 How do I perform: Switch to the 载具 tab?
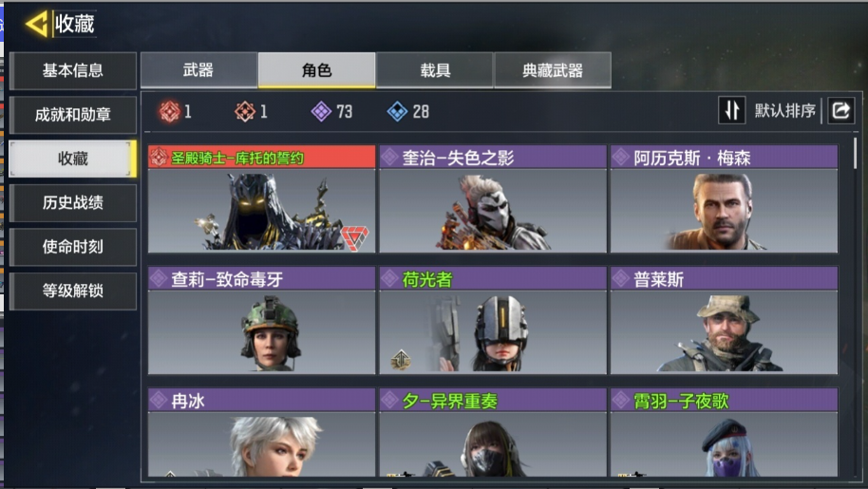point(435,70)
